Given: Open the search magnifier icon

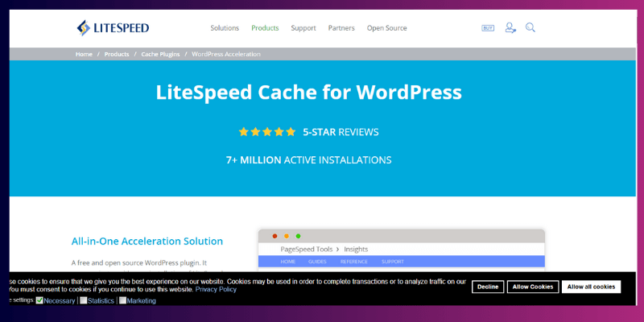Looking at the screenshot, I should [530, 28].
